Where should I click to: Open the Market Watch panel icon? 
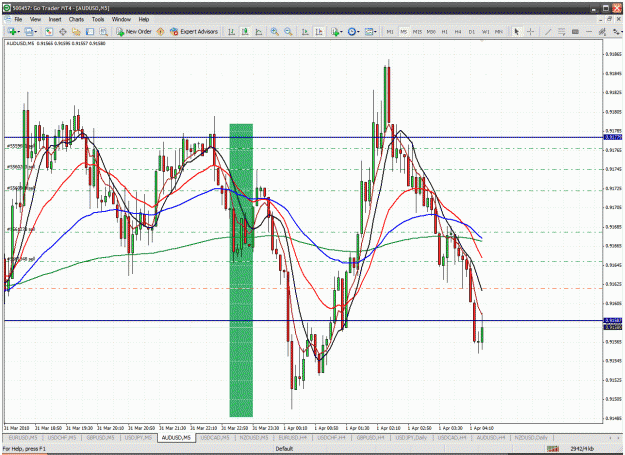49,31
